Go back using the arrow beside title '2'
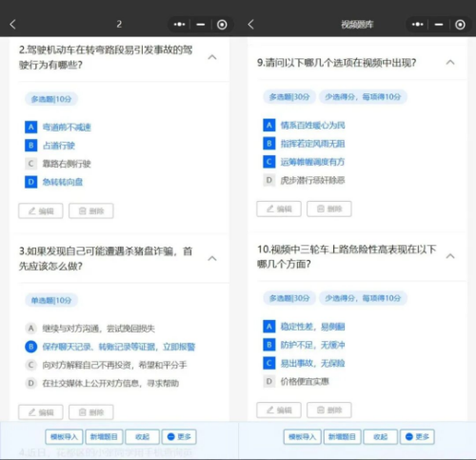Viewport: 476px width, 460px height. (x=12, y=24)
